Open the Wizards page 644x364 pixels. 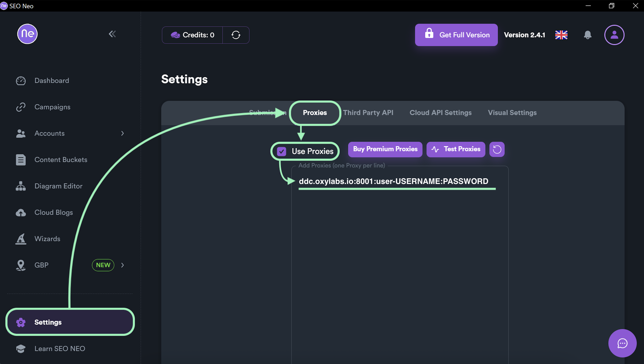[47, 239]
